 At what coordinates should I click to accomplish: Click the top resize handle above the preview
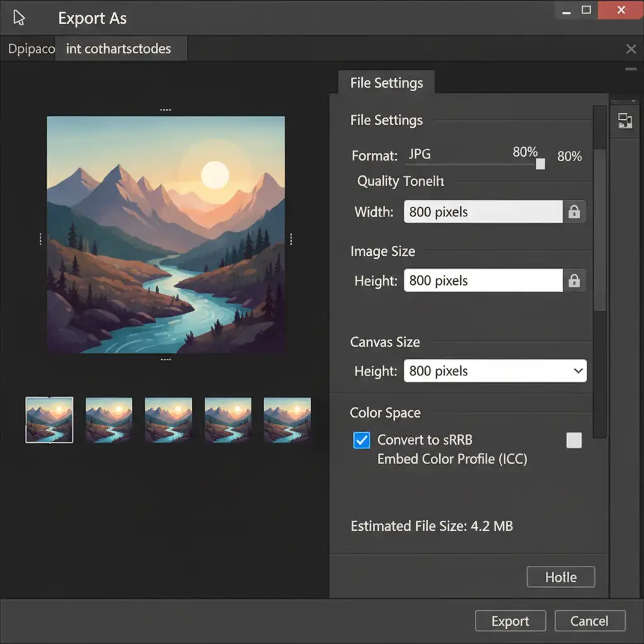pos(166,110)
